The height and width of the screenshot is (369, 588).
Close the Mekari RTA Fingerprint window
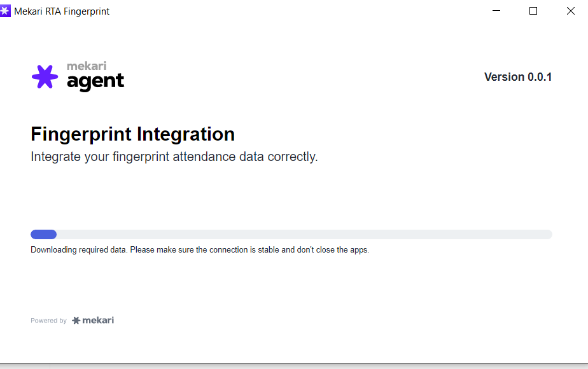tap(570, 11)
